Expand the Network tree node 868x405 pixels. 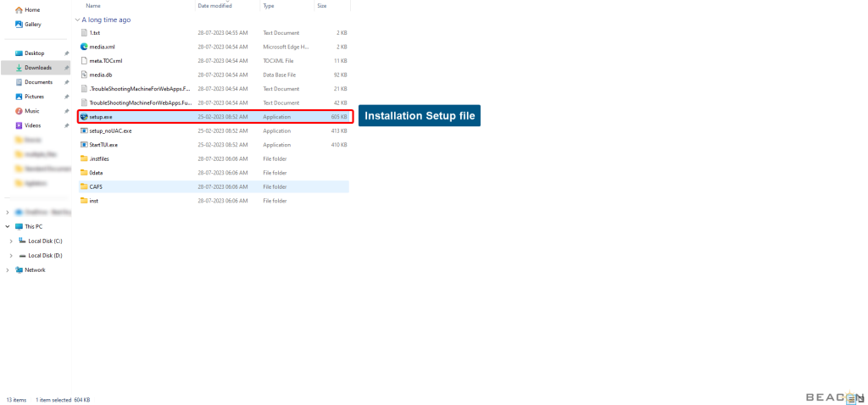click(7, 270)
